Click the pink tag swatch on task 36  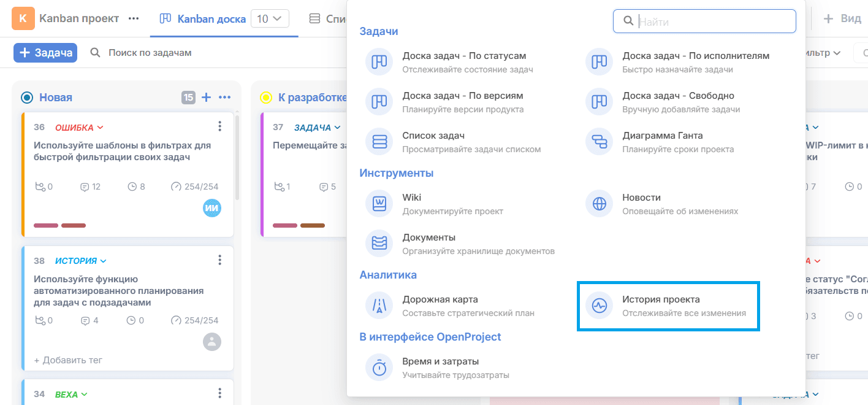click(46, 225)
